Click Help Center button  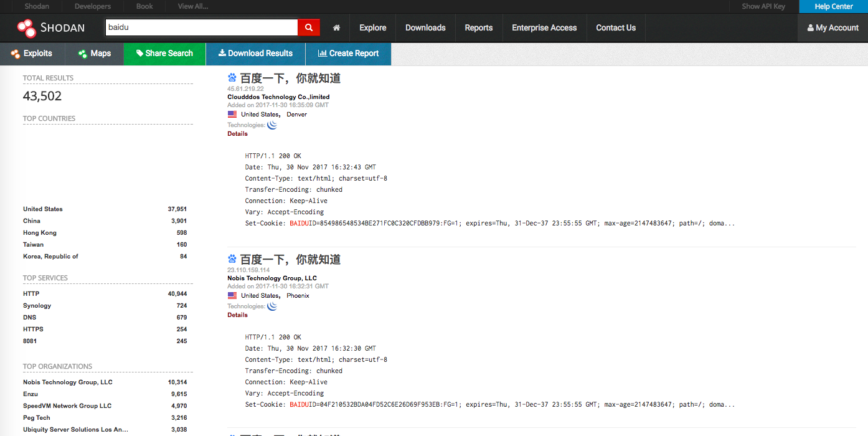pyautogui.click(x=833, y=6)
